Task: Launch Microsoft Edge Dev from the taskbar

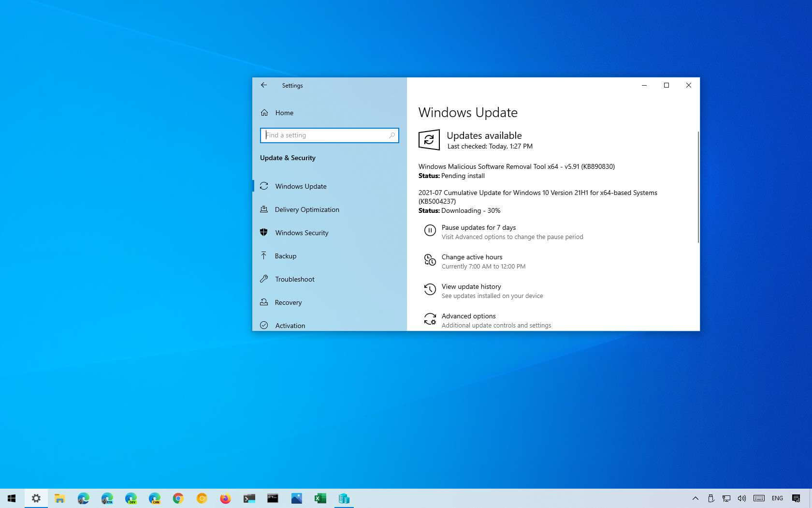Action: (130, 498)
